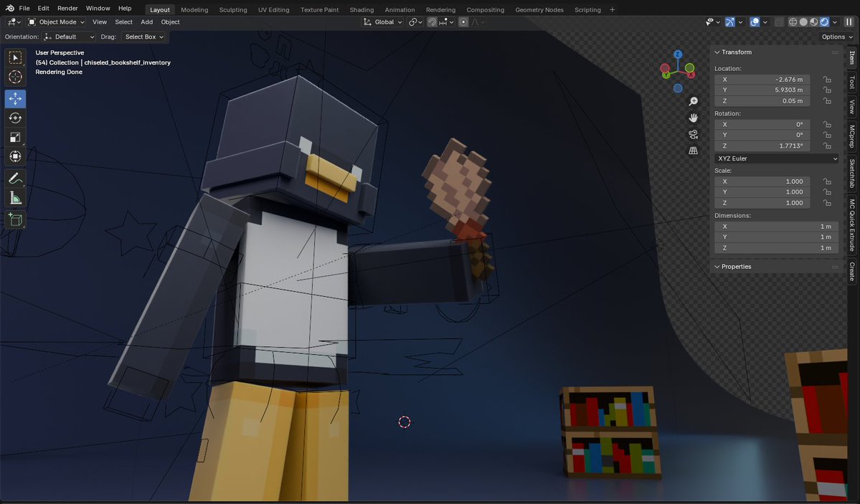This screenshot has height=504, width=860.
Task: Open the MCprep sidebar tab
Action: (x=852, y=136)
